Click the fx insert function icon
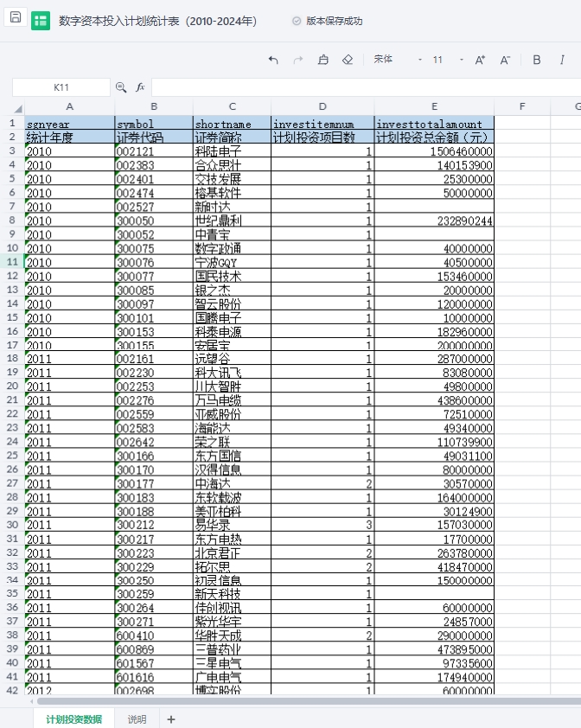 pos(140,87)
